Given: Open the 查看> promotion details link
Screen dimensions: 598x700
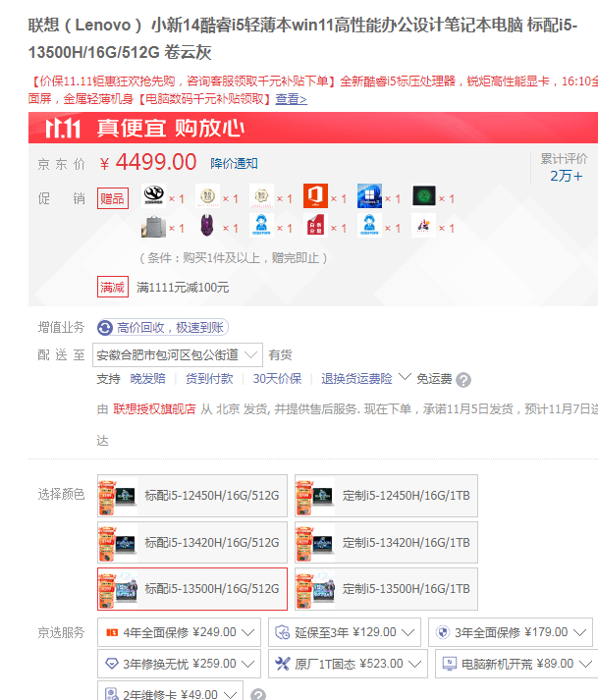Looking at the screenshot, I should 291,98.
